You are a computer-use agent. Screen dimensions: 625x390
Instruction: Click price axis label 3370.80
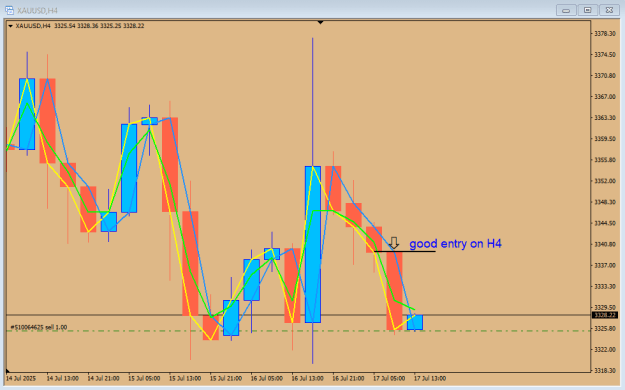(x=605, y=76)
